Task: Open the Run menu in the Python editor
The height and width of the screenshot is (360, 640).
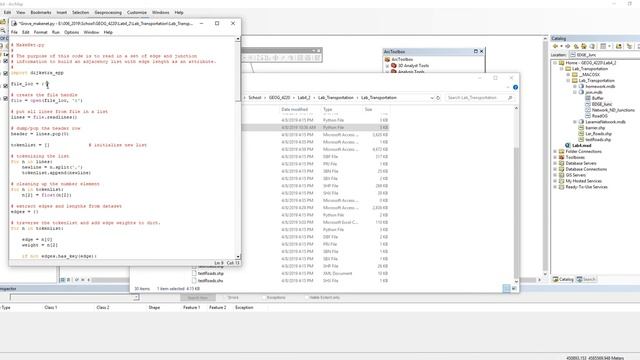Action: 56,32
